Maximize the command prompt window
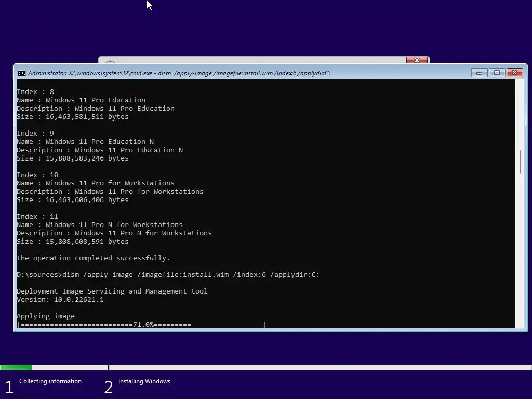This screenshot has height=399, width=532. coord(497,73)
